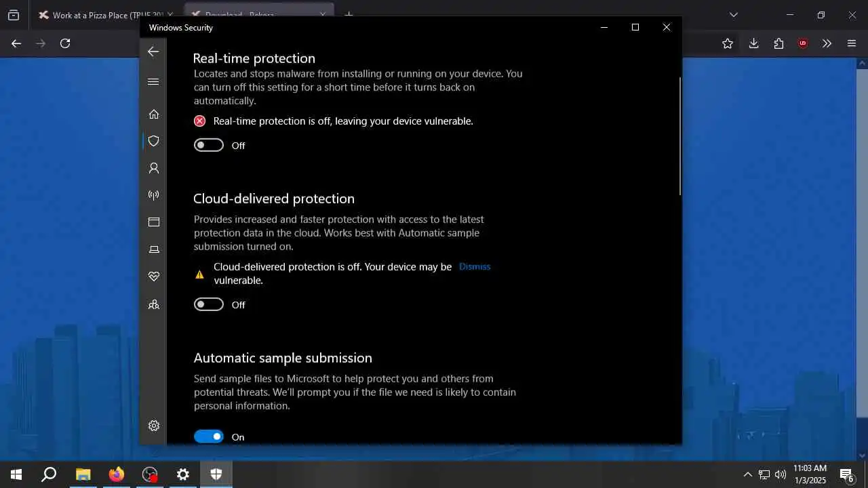Open a new browser tab

coord(349,15)
